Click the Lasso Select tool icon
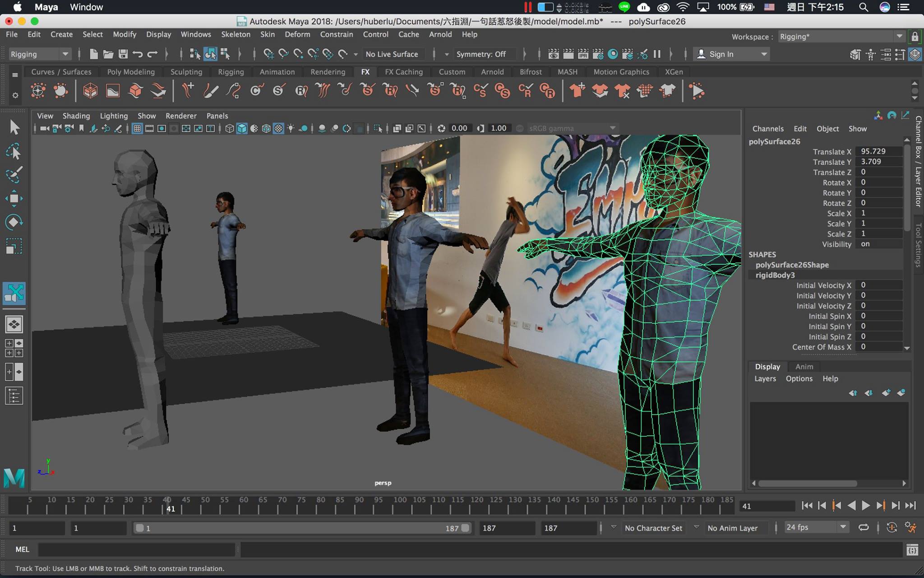 pyautogui.click(x=14, y=151)
